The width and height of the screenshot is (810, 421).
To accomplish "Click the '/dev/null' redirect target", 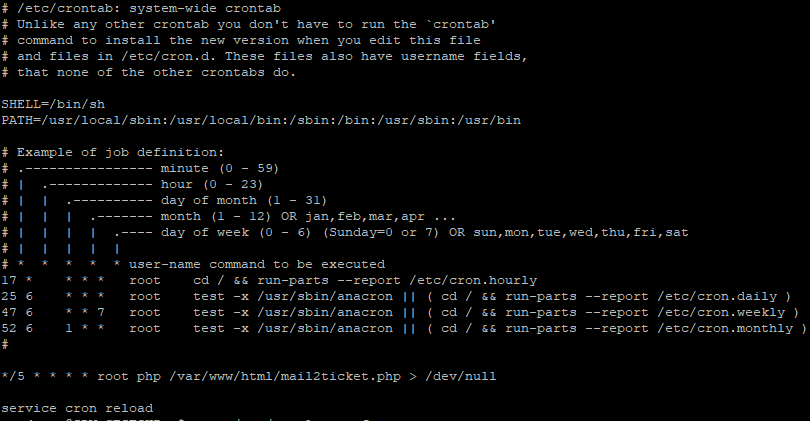I will click(460, 376).
